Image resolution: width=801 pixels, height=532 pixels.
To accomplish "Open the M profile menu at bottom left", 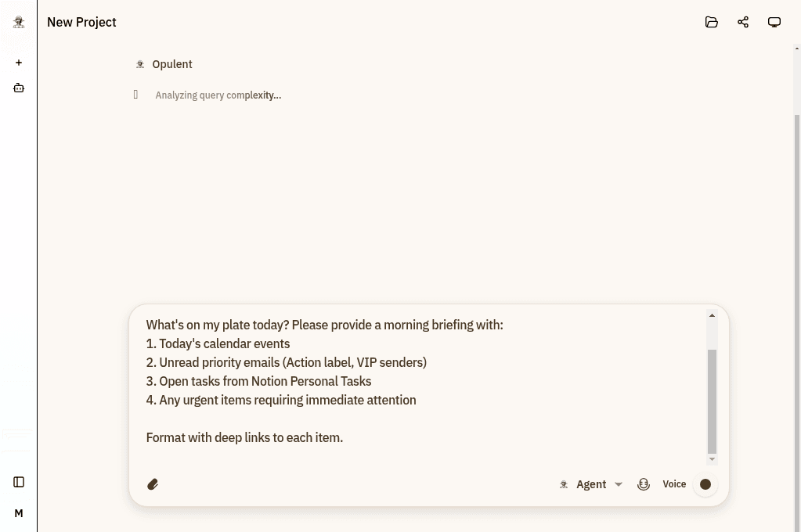I will pyautogui.click(x=19, y=512).
